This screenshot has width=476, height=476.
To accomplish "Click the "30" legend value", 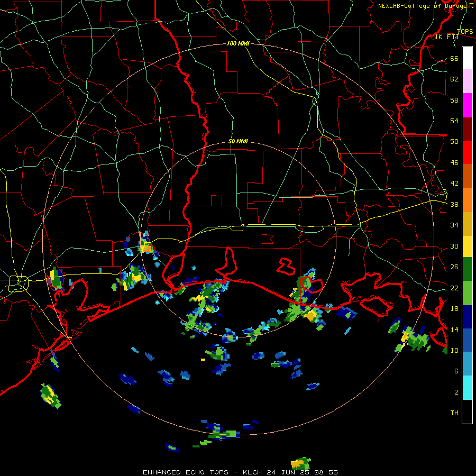I will [x=454, y=246].
